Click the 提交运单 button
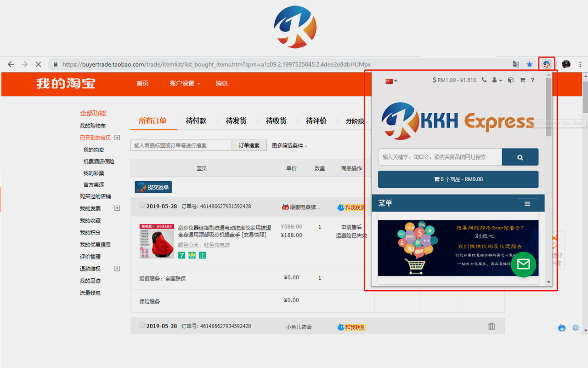Viewport: 588px width, 368px height. click(153, 187)
